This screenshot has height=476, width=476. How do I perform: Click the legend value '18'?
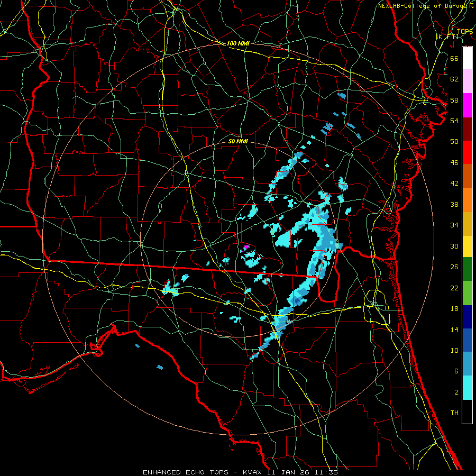point(454,309)
